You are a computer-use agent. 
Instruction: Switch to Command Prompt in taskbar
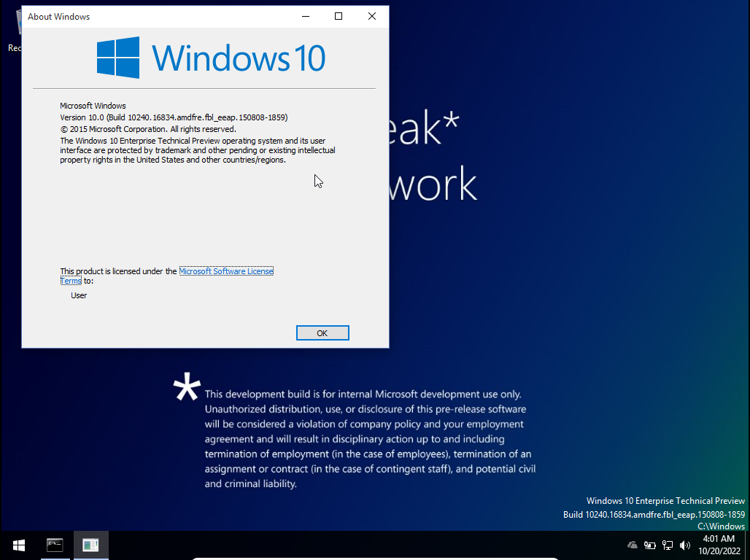pos(55,545)
